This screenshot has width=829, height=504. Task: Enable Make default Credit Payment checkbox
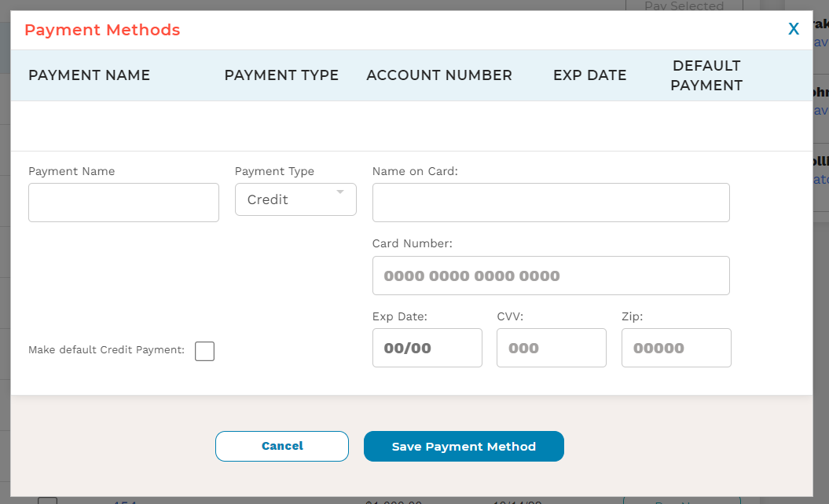[204, 351]
